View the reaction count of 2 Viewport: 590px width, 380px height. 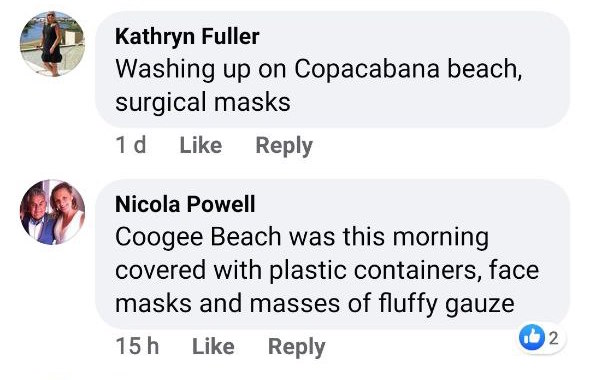tap(553, 338)
